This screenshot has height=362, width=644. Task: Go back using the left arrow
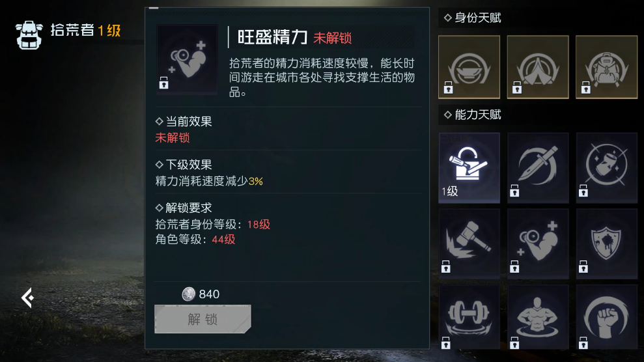coord(28,298)
